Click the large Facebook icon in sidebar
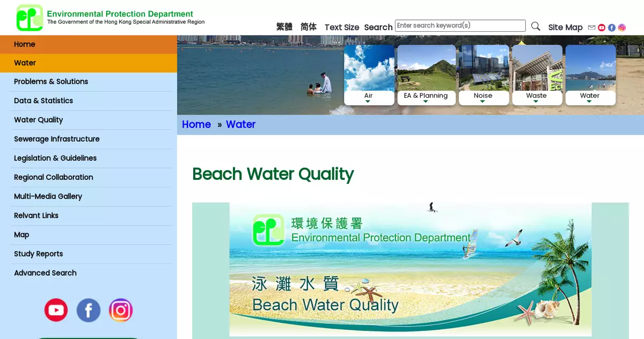The width and height of the screenshot is (644, 339). tap(89, 310)
